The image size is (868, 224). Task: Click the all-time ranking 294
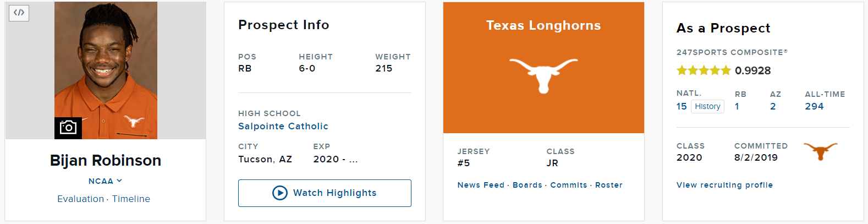[x=814, y=106]
